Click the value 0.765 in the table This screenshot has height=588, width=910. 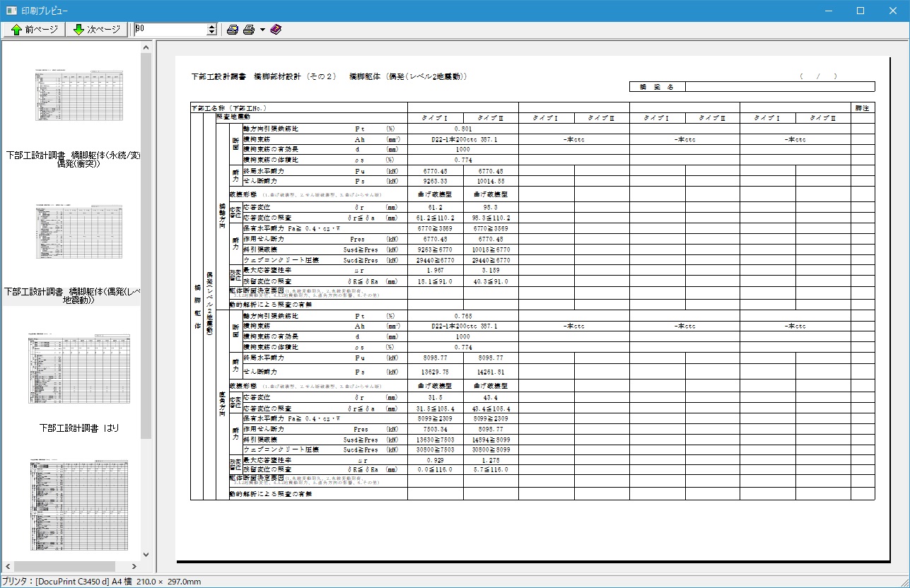(x=463, y=316)
